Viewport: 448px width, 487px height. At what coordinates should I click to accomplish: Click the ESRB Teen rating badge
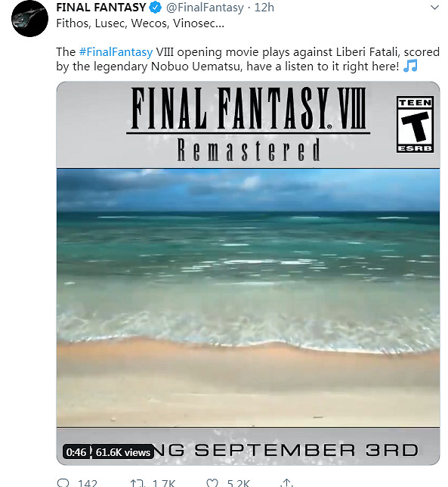415,124
